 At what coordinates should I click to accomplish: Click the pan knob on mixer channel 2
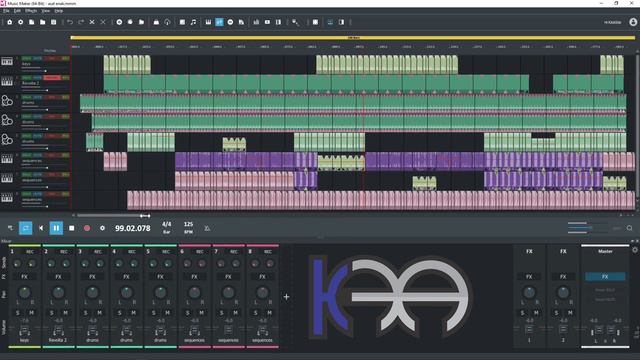coord(58,292)
